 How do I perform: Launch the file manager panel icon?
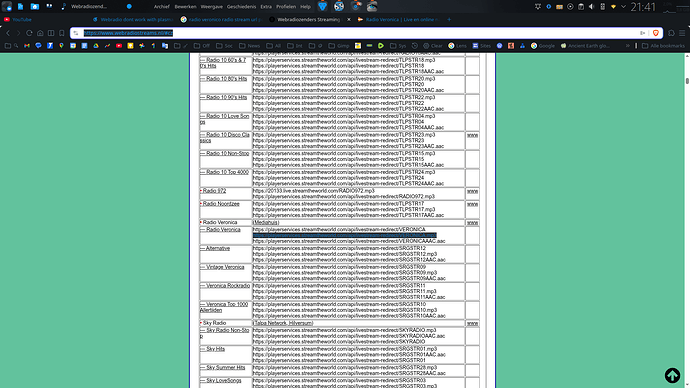click(34, 7)
